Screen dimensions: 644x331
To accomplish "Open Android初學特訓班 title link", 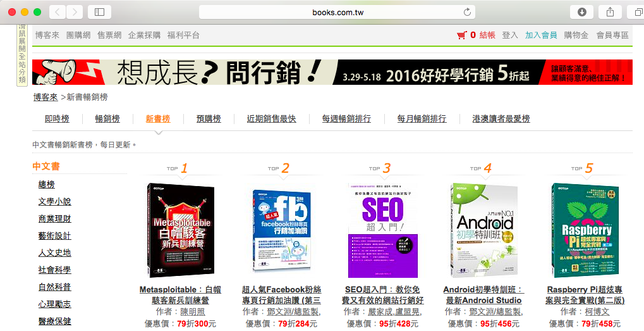I will tap(484, 295).
